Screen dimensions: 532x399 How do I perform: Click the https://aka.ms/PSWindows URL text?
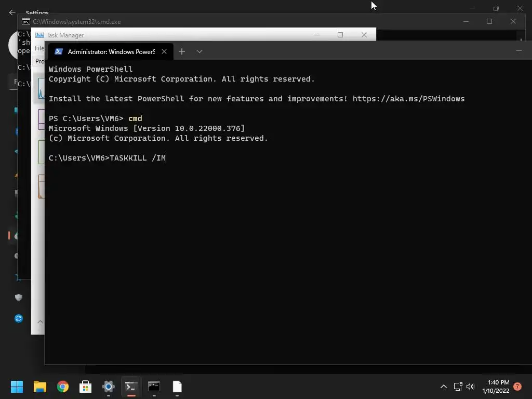pos(408,99)
